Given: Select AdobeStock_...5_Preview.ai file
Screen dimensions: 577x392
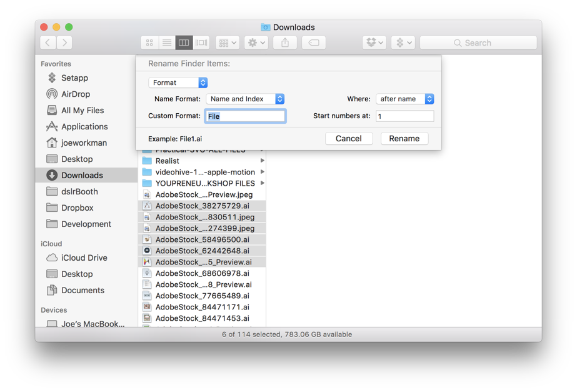Looking at the screenshot, I should click(x=203, y=262).
